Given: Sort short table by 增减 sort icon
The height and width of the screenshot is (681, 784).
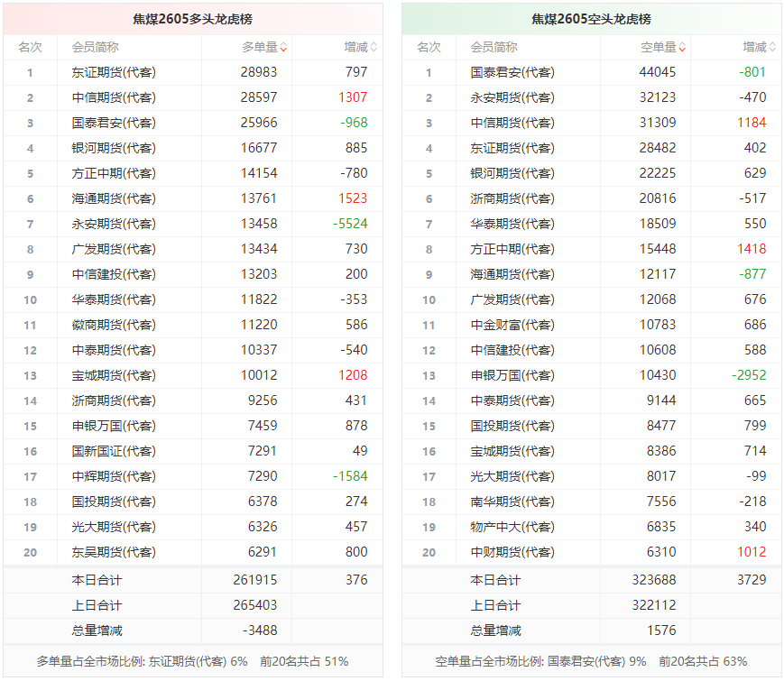Looking at the screenshot, I should (772, 48).
